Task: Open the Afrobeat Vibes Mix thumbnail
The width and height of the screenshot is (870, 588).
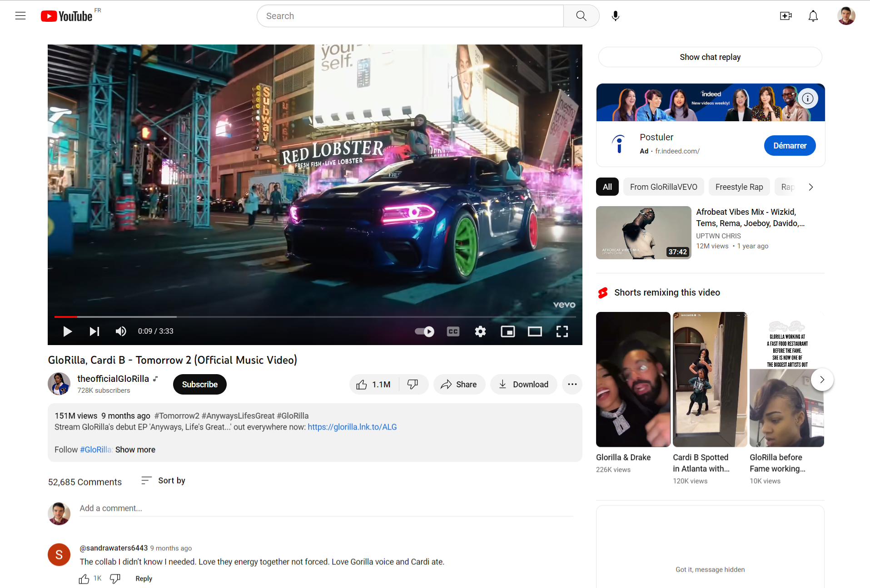Action: point(643,233)
